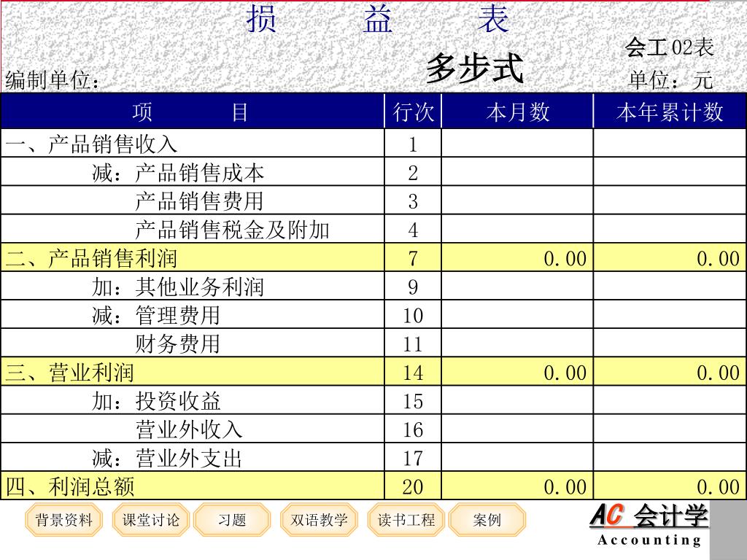Click the 损益表 title

coord(377,19)
